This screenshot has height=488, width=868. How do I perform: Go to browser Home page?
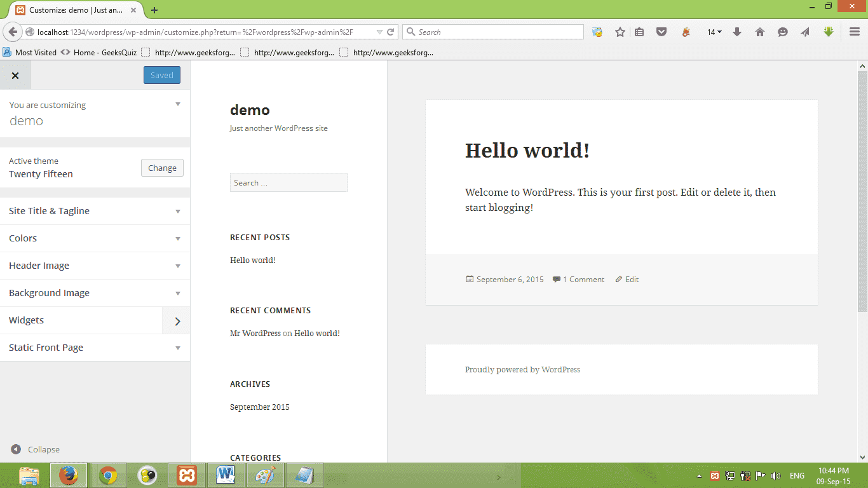point(760,32)
